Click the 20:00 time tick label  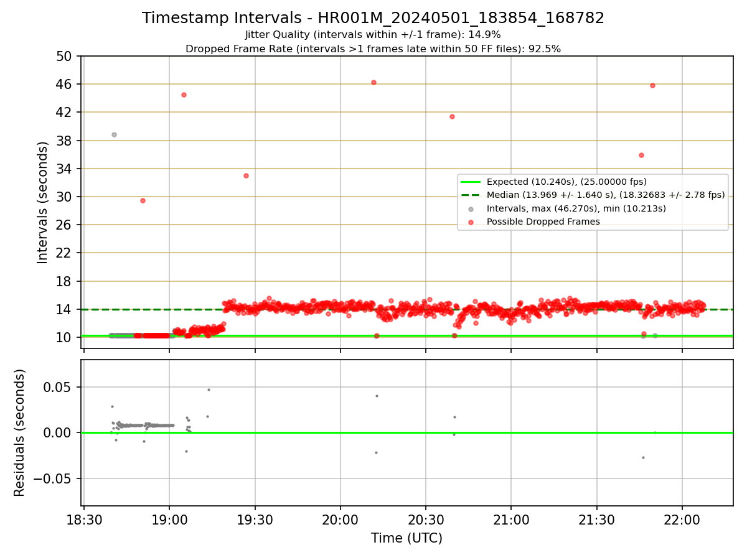point(341,519)
